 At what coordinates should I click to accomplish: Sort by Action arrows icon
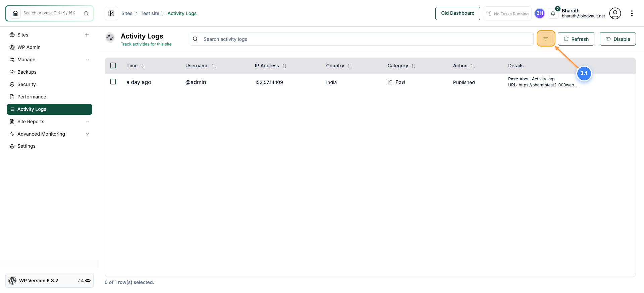pyautogui.click(x=473, y=66)
